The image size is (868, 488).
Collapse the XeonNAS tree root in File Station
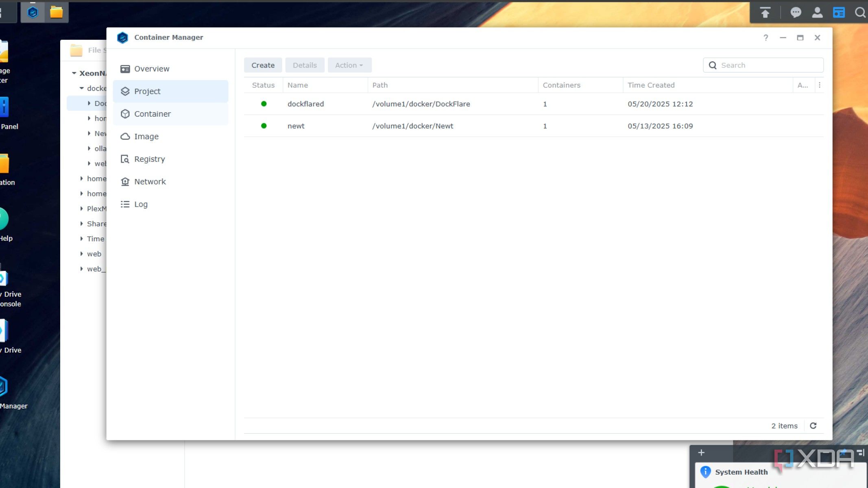(74, 73)
